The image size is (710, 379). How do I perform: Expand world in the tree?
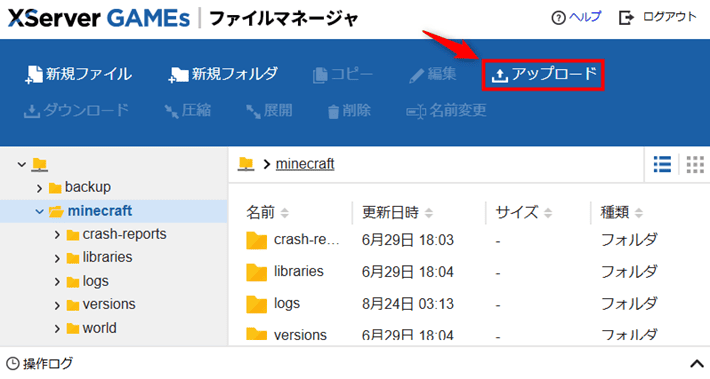[57, 329]
